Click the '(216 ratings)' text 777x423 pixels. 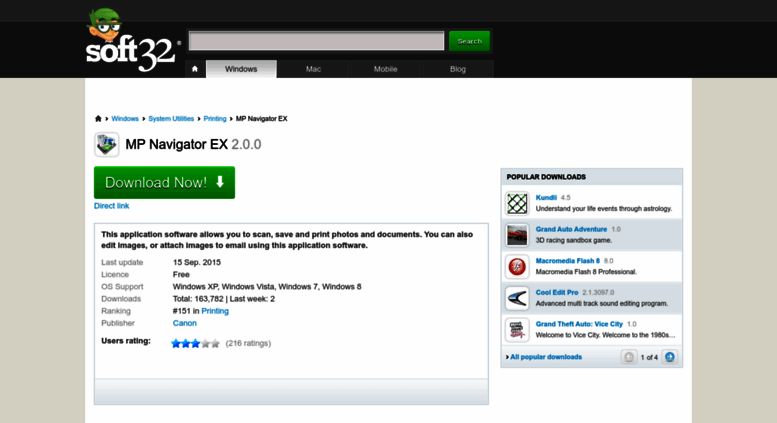point(248,343)
